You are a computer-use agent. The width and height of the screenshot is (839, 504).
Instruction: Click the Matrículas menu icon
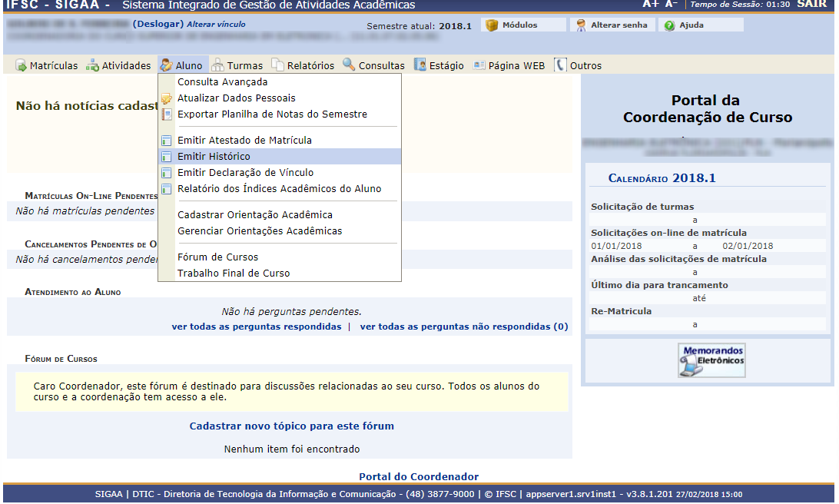(21, 65)
